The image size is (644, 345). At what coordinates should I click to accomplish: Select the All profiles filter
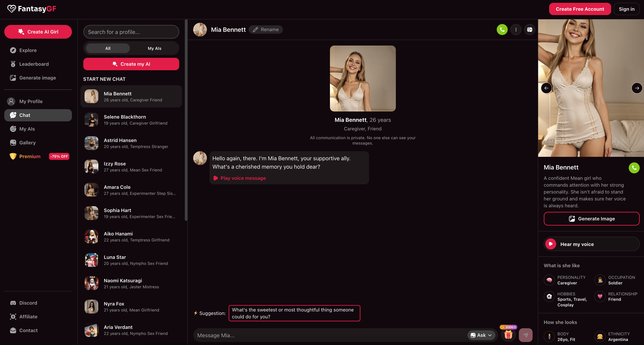pos(107,48)
